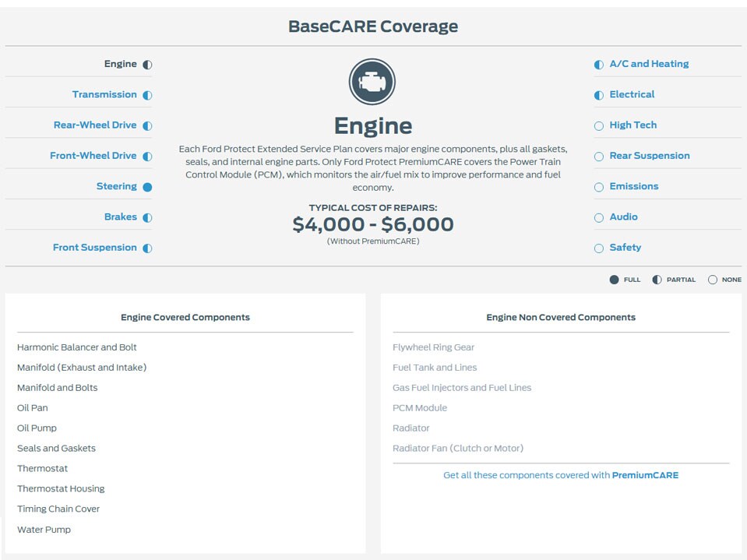Click the $4,000 - $6,000 repair cost
747x560 pixels.
point(373,224)
